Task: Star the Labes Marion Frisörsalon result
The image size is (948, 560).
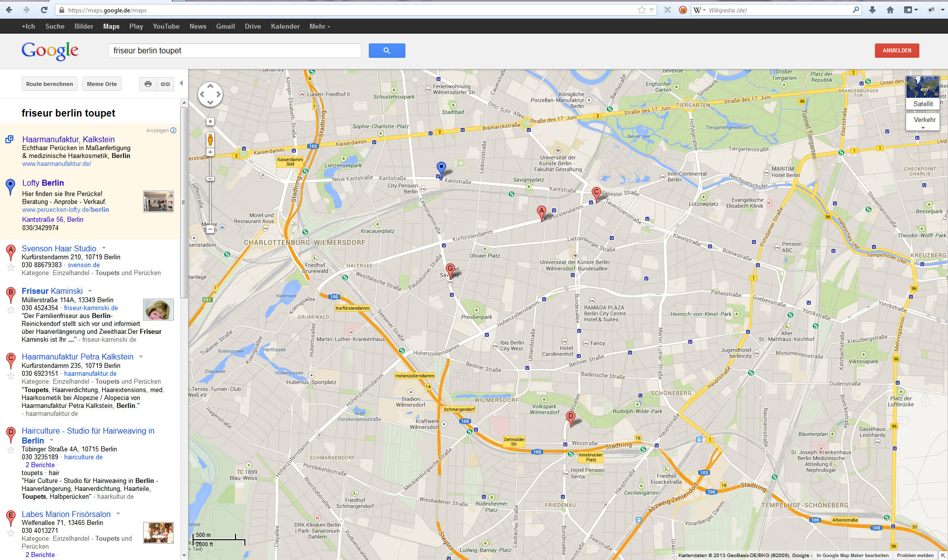Action: click(x=10, y=533)
